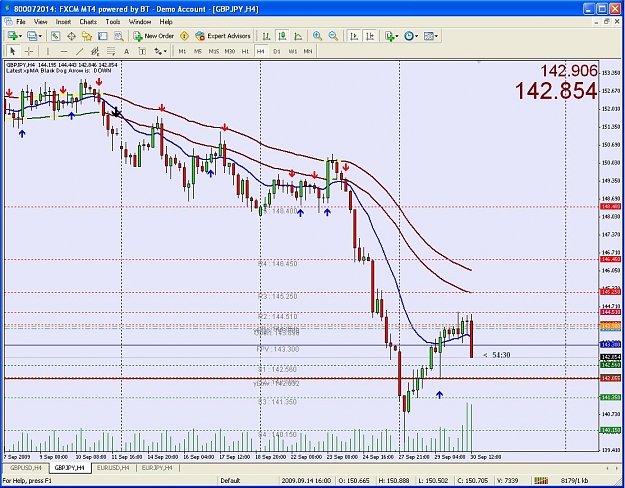Select the Text Label tool
Screen dimensions: 625x488
click(x=142, y=51)
